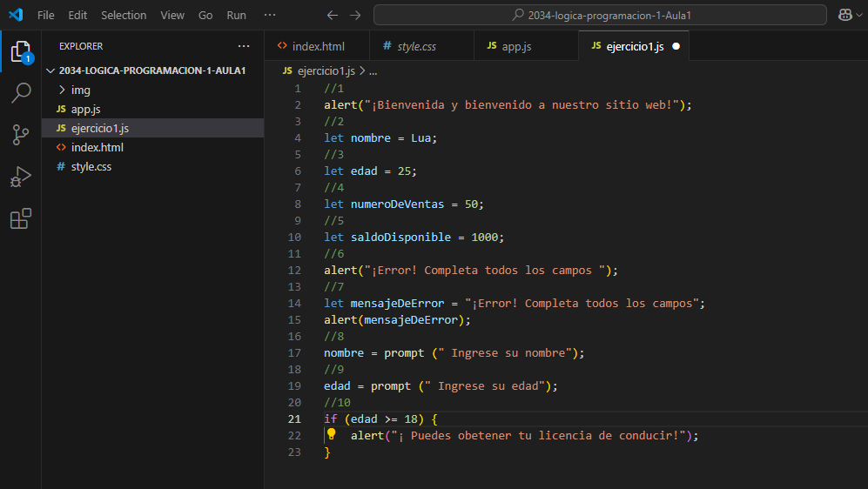The image size is (868, 489).
Task: Click the unsaved dot on ejercicio1.js tab
Action: pyautogui.click(x=676, y=46)
